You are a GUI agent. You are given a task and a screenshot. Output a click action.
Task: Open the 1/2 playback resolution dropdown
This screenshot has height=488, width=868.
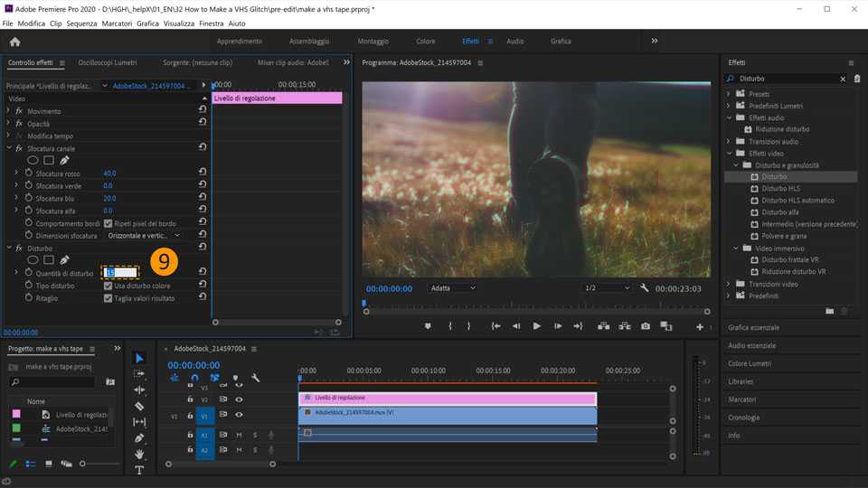(608, 288)
